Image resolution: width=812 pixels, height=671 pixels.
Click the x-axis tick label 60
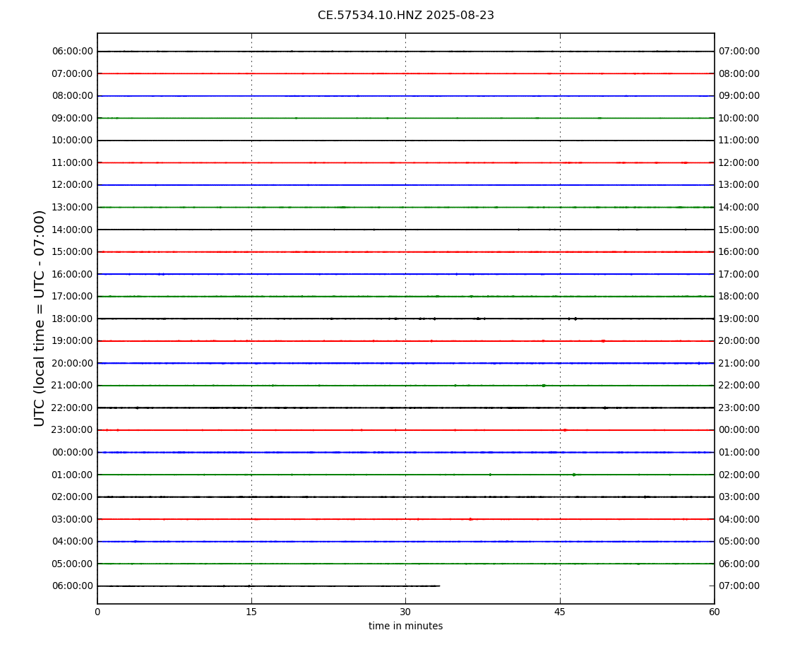(714, 612)
